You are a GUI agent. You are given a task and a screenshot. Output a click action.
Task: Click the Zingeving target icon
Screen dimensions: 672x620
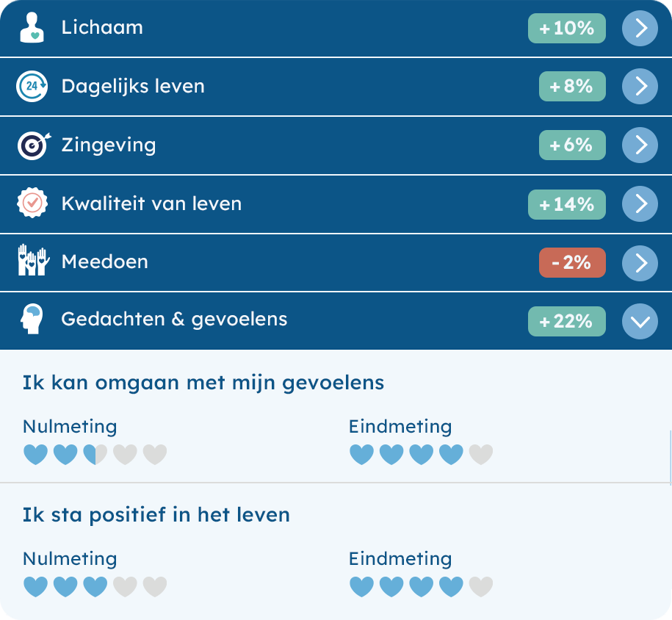[34, 145]
